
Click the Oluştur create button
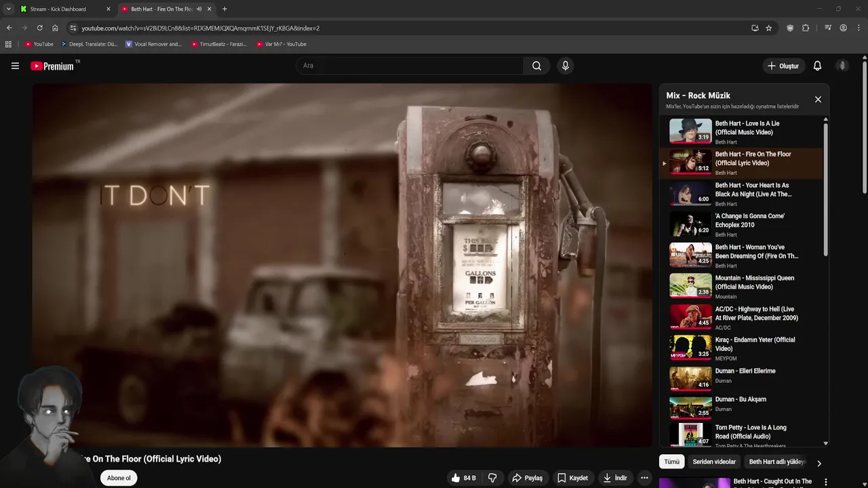point(783,66)
